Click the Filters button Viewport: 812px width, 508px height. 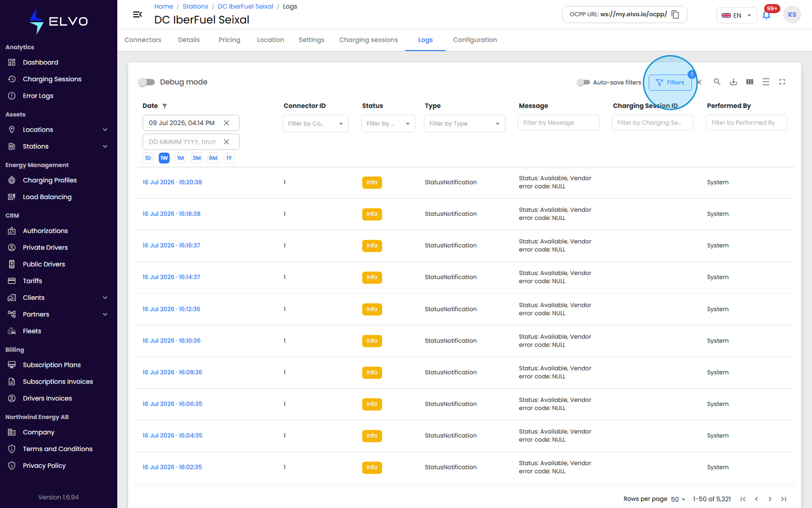(670, 82)
